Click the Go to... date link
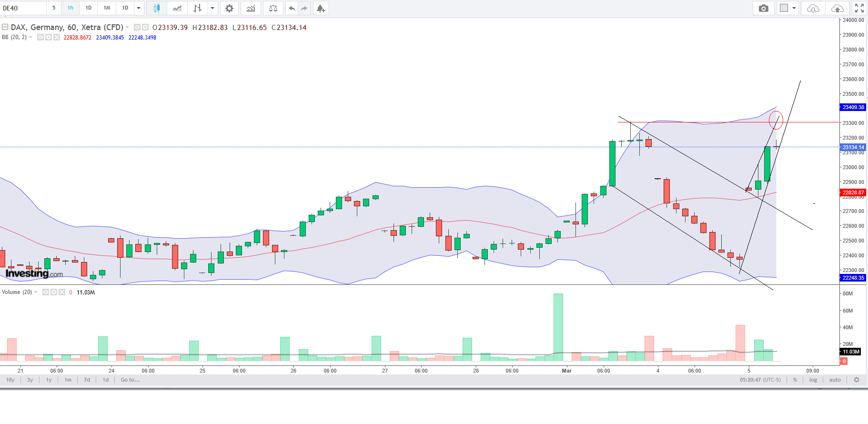Screen dimensions: 868x424 click(x=130, y=380)
